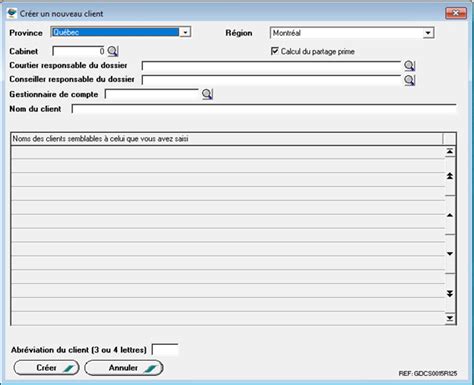The height and width of the screenshot is (385, 474).
Task: Select Québec text in Province box
Action: coord(66,32)
